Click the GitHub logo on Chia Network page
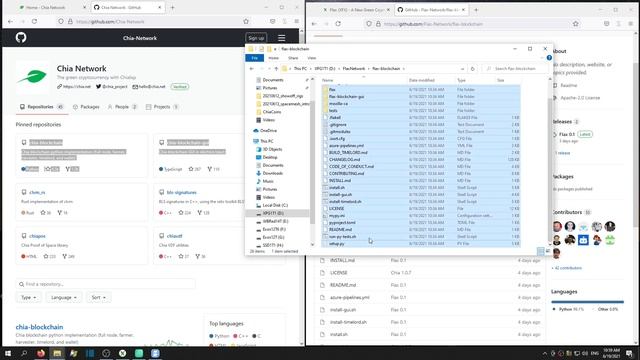The image size is (640, 360). coord(21,38)
